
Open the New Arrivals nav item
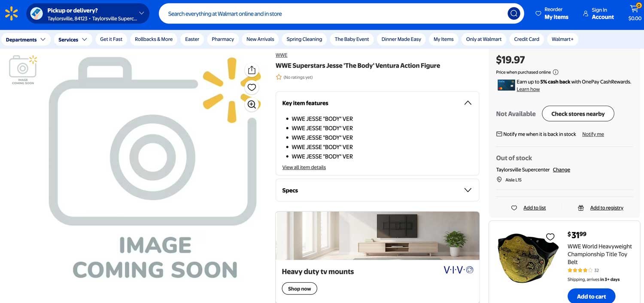260,39
